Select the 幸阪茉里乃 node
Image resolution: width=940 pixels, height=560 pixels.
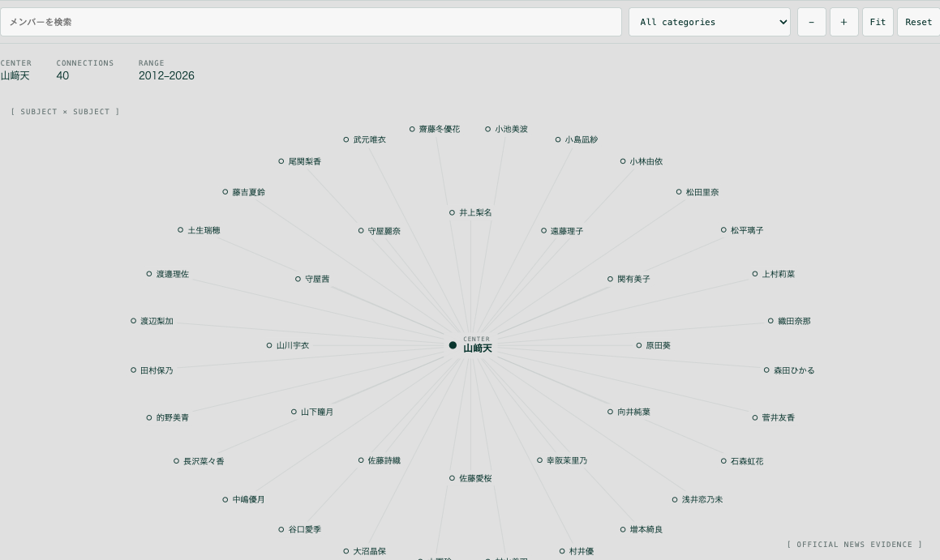[562, 460]
